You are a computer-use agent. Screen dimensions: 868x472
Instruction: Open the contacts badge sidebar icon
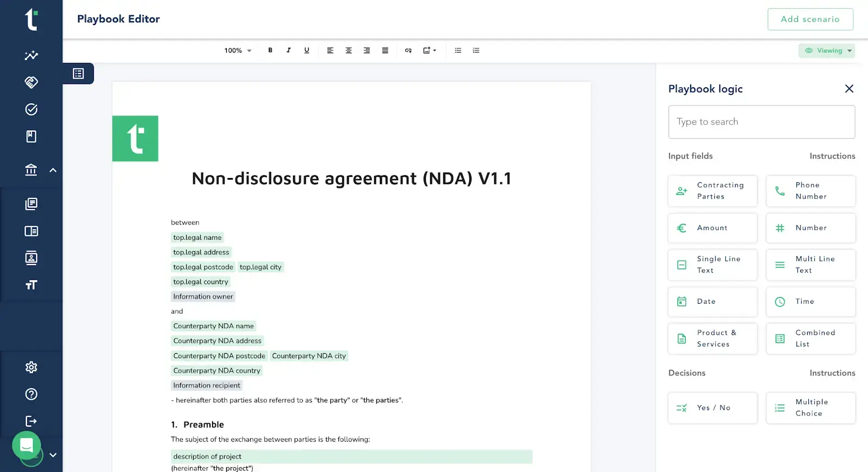tap(31, 258)
